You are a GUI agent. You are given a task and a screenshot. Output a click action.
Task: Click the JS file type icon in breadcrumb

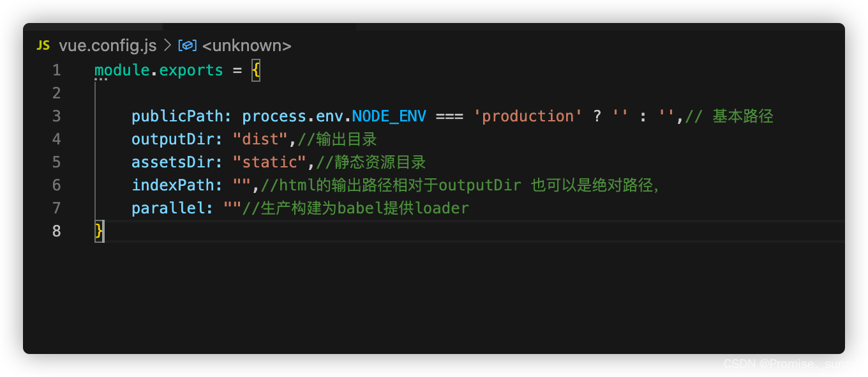43,45
